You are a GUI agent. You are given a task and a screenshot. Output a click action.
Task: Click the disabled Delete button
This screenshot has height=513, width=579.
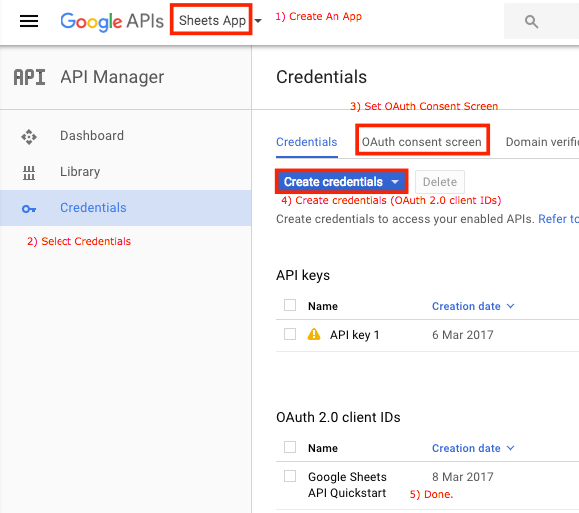coord(439,182)
